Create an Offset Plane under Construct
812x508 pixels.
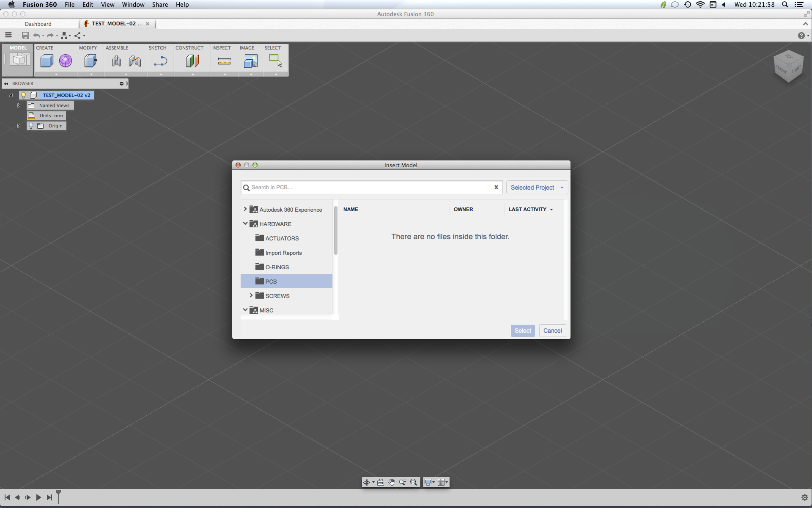[x=192, y=61]
